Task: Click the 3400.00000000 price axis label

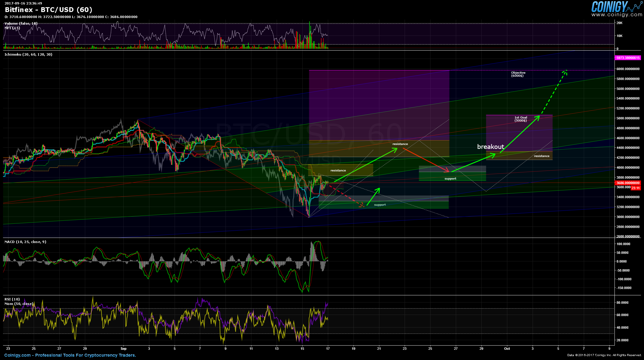Action: 627,197
